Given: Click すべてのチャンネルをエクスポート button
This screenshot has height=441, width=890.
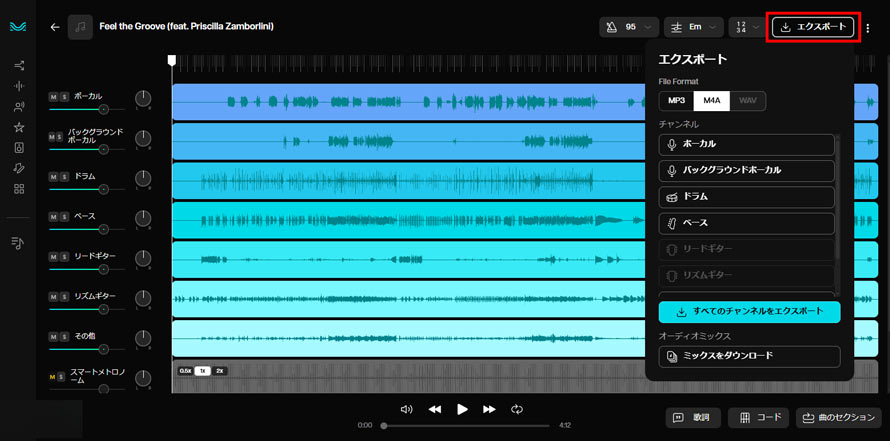Looking at the screenshot, I should (749, 312).
